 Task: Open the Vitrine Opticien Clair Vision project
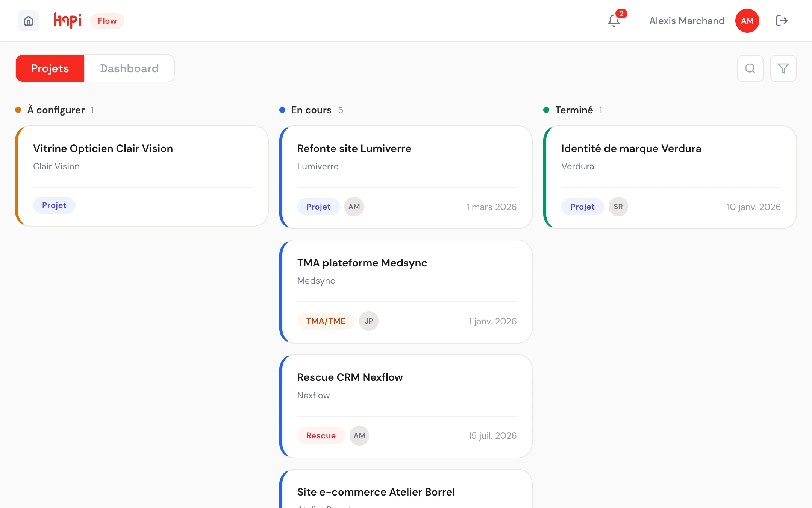(142, 176)
